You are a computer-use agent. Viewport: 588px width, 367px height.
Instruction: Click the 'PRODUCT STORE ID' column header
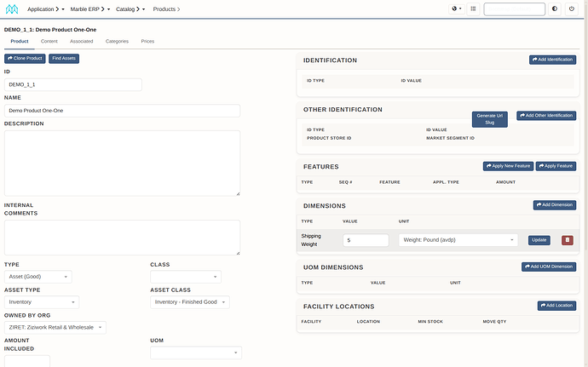(x=329, y=138)
